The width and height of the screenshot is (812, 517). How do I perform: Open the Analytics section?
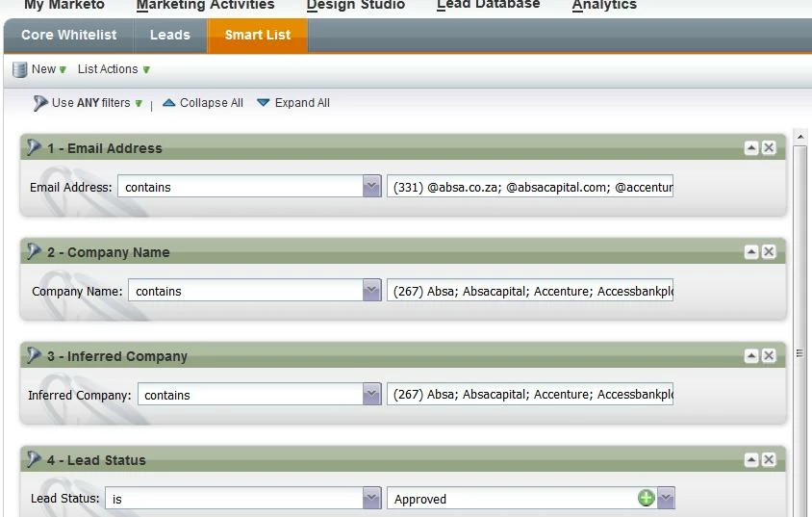pyautogui.click(x=604, y=5)
